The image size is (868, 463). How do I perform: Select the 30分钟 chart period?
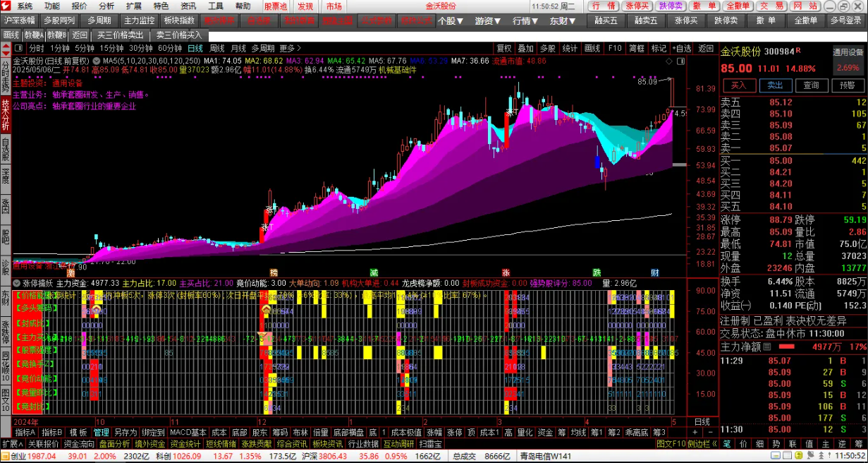point(140,49)
